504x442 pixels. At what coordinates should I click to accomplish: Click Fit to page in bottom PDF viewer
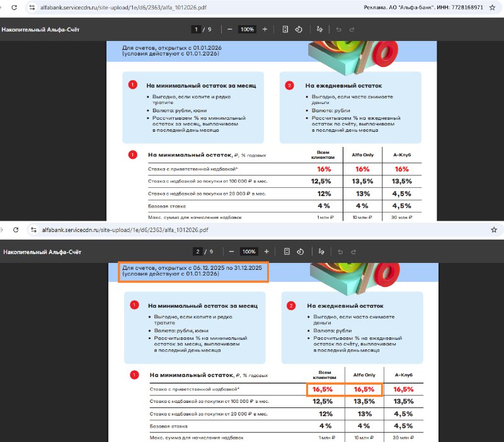(287, 252)
